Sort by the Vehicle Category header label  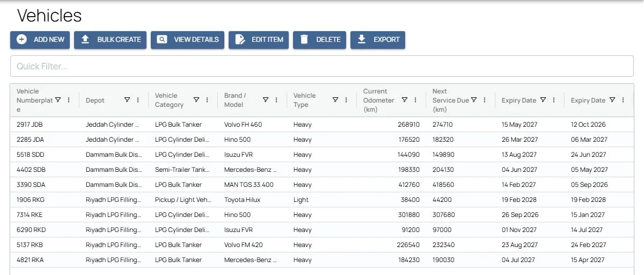pyautogui.click(x=170, y=100)
